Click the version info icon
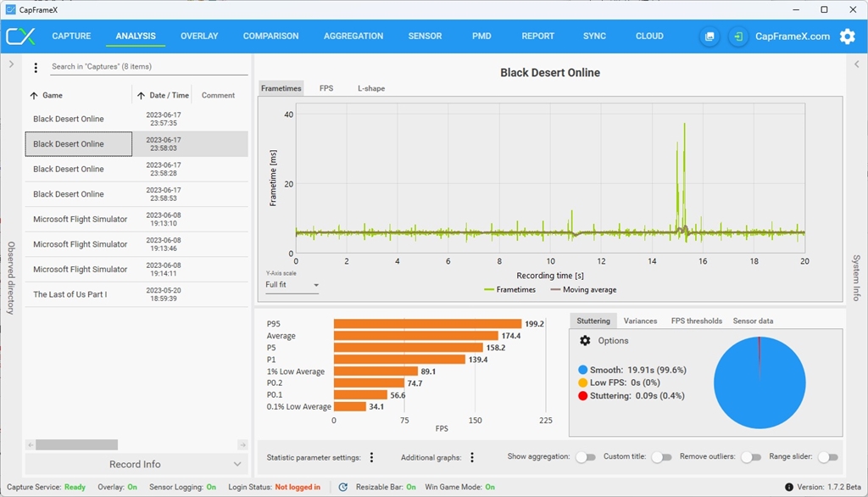 789,487
